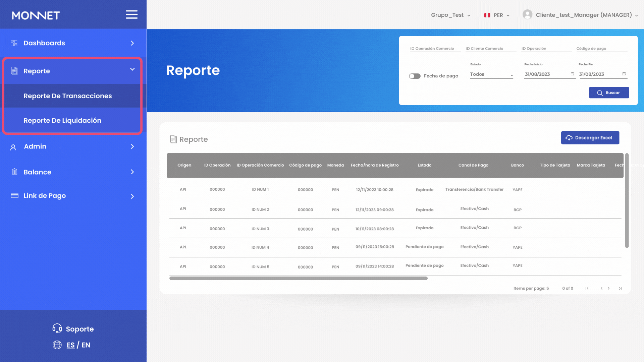Open the Estado Todos dropdown
Viewport: 644px width, 362px height.
(491, 74)
